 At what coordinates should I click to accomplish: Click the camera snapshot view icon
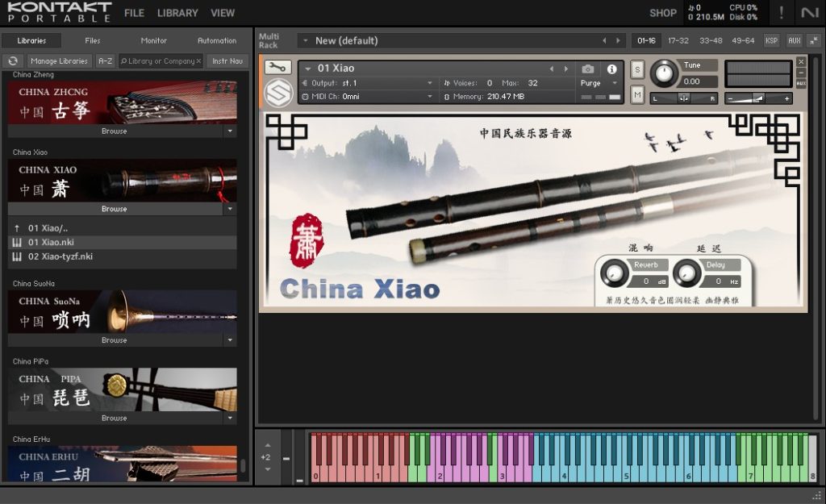[x=587, y=69]
